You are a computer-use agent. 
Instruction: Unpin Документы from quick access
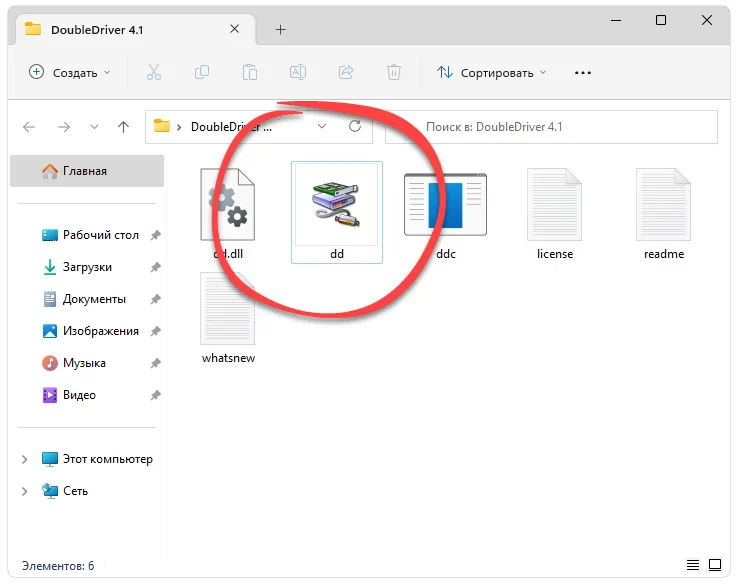click(156, 299)
